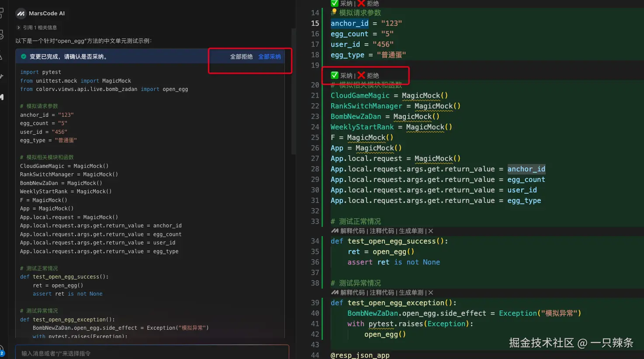
Task: Click the MarsCode icon above line 34
Action: click(x=335, y=231)
